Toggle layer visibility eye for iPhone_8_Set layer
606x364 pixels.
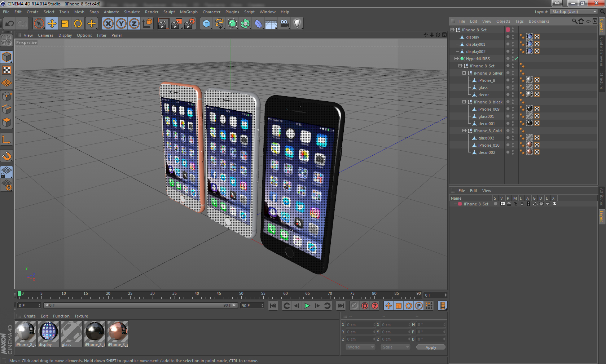(x=502, y=204)
